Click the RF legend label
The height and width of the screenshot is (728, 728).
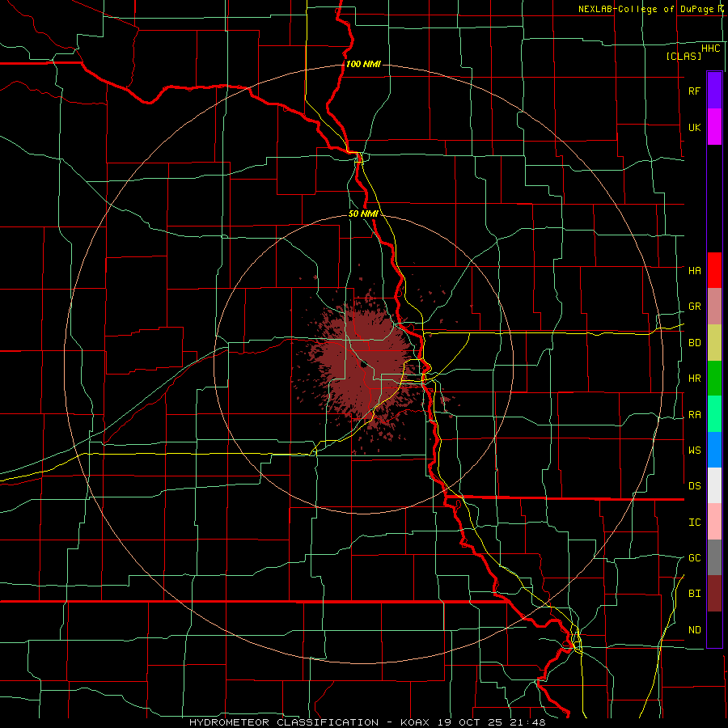(695, 91)
